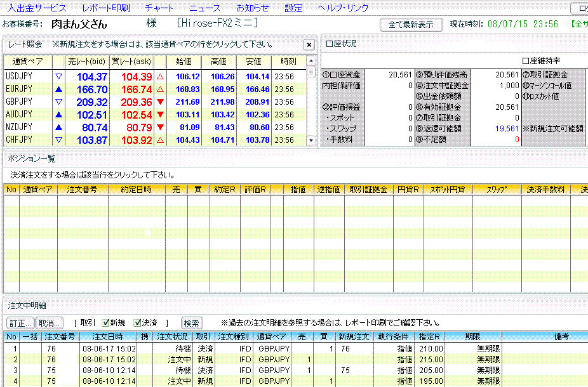The height and width of the screenshot is (387, 588).
Task: Click the GBPJPY ask rate 209.36
Action: (x=137, y=102)
